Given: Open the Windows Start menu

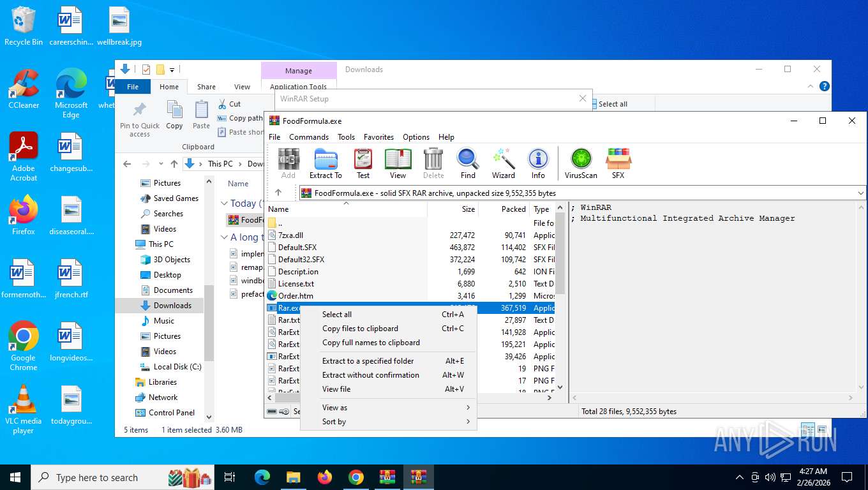Looking at the screenshot, I should click(x=15, y=477).
